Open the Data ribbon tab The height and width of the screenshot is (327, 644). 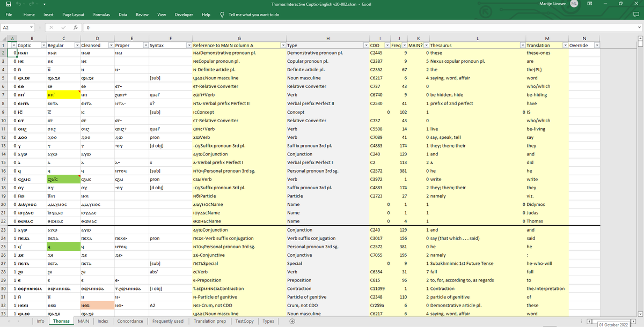123,14
